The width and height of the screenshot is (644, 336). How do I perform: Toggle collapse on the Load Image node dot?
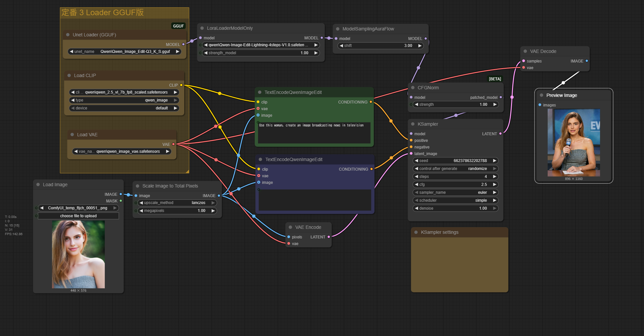pos(38,185)
